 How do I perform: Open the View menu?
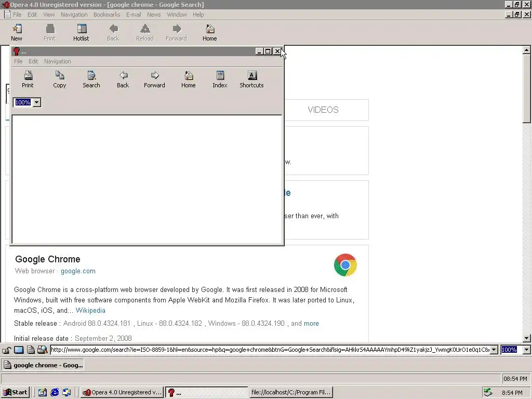(49, 15)
